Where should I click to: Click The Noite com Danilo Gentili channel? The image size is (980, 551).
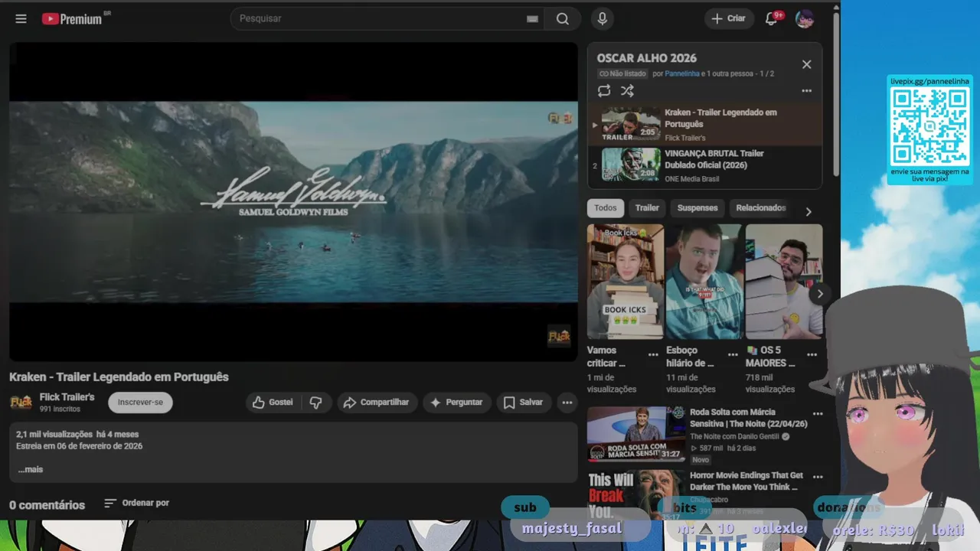pos(734,437)
